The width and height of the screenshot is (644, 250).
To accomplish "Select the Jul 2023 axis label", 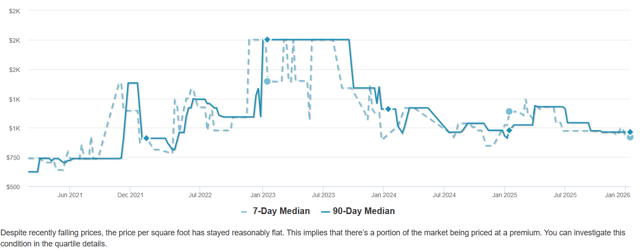I will click(323, 194).
